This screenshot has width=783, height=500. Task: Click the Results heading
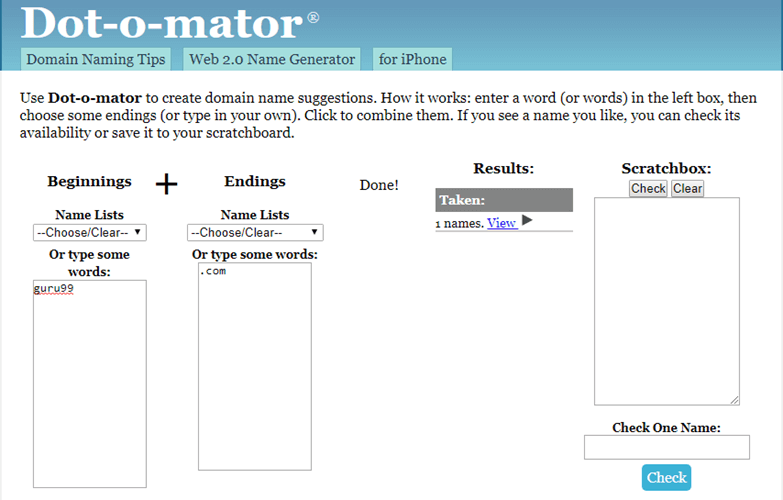coord(503,168)
